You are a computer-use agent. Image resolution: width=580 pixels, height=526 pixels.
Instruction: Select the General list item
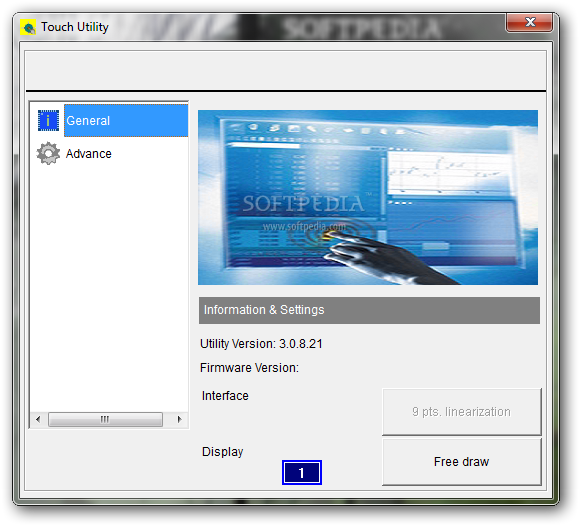[126, 121]
